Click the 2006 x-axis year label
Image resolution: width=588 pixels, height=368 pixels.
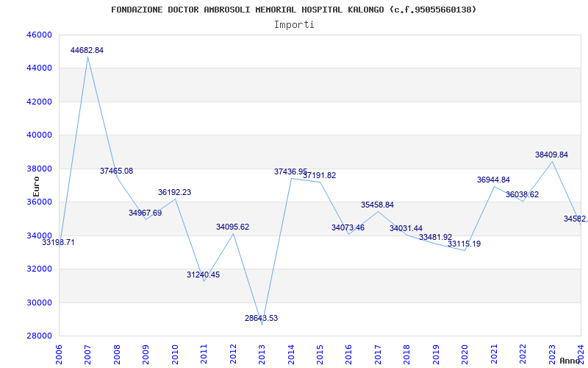[x=59, y=355]
